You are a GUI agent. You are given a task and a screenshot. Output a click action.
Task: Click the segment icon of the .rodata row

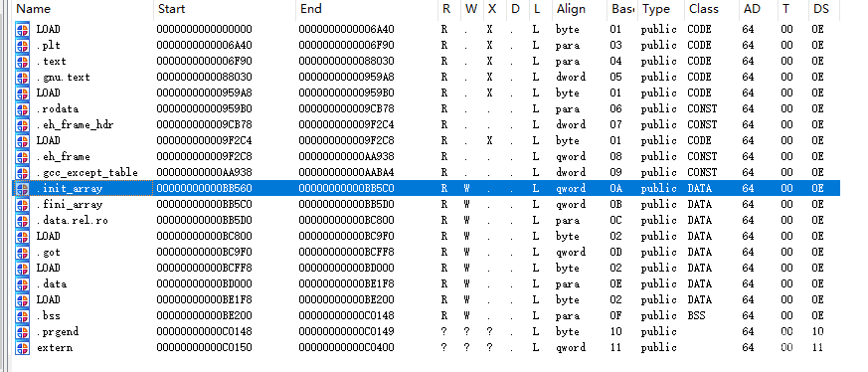(22, 109)
